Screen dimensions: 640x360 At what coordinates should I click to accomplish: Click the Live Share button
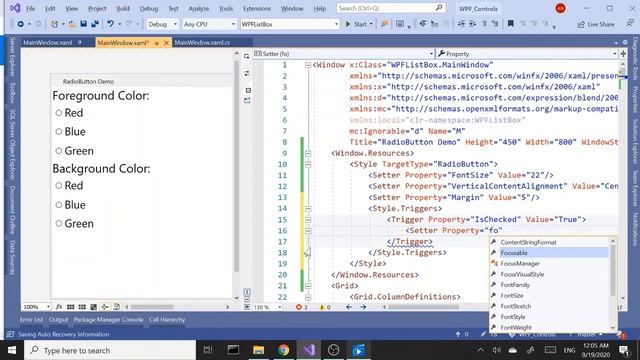pyautogui.click(x=596, y=24)
